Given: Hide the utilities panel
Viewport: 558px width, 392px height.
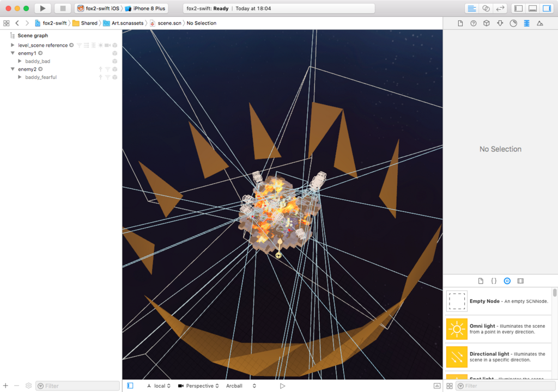Looking at the screenshot, I should tap(547, 8).
